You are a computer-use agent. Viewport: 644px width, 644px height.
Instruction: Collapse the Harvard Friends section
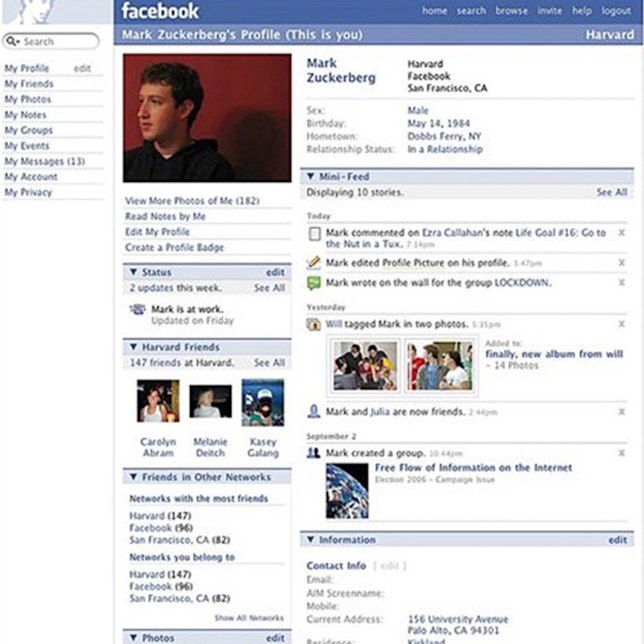point(133,347)
